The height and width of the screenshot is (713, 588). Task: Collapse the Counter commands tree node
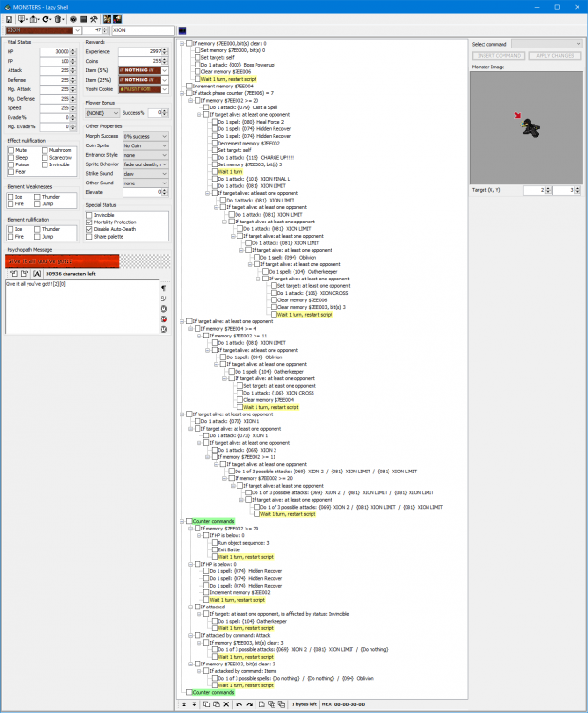(x=182, y=521)
